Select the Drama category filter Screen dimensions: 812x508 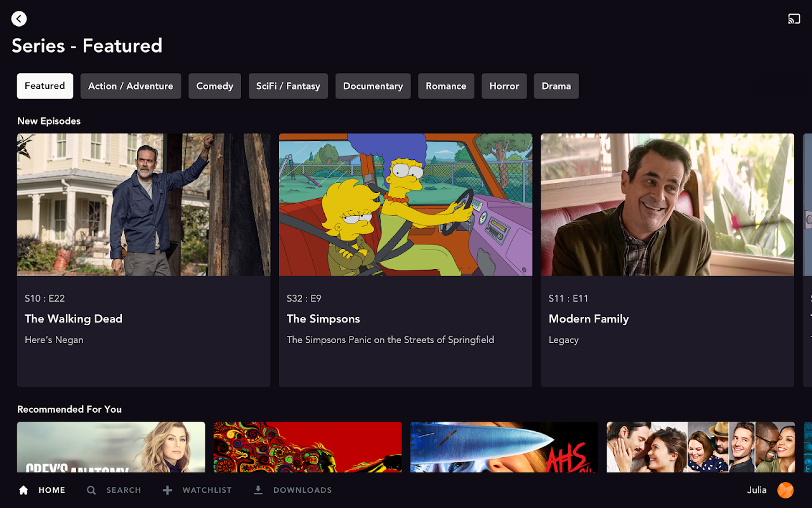[556, 86]
